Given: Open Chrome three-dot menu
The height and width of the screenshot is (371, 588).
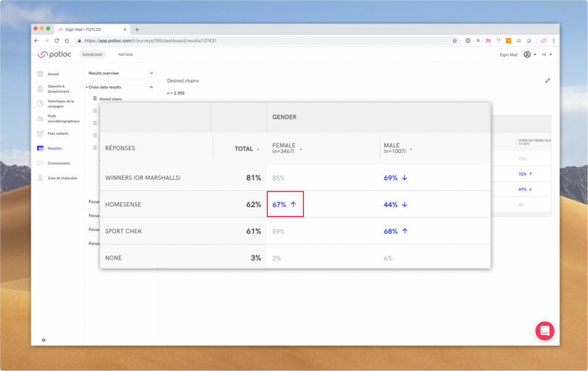Looking at the screenshot, I should 554,41.
